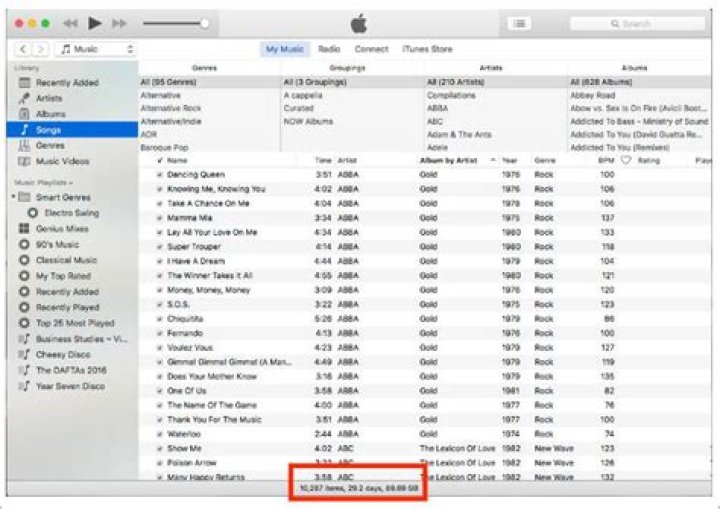Select Genres in the Library sidebar
The image size is (720, 509).
(50, 145)
